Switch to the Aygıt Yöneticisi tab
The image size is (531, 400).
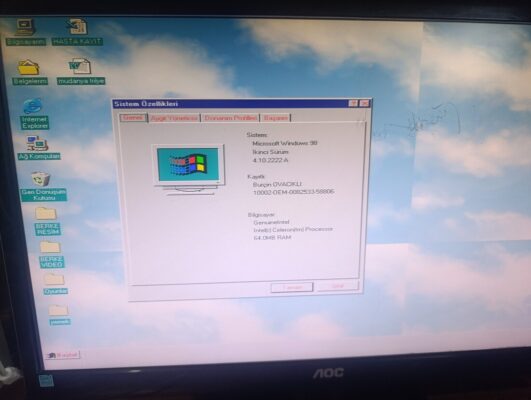[x=174, y=118]
